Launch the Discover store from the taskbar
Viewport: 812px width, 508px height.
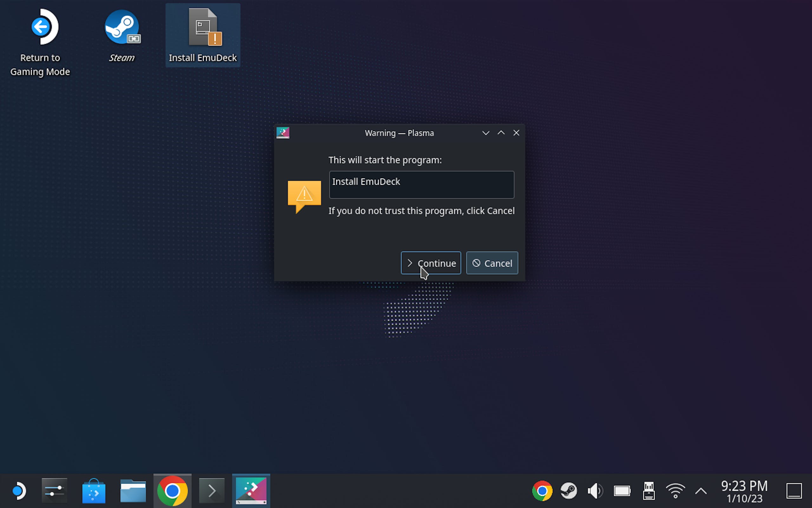pyautogui.click(x=94, y=491)
